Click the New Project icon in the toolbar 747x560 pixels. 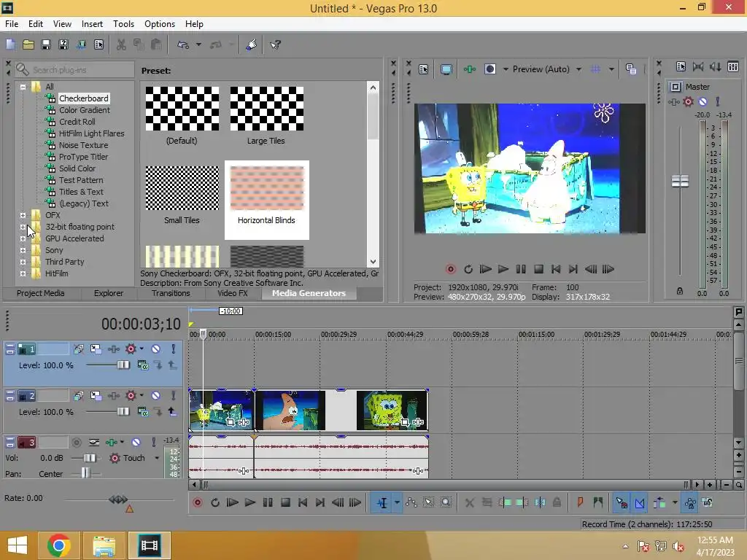point(10,44)
